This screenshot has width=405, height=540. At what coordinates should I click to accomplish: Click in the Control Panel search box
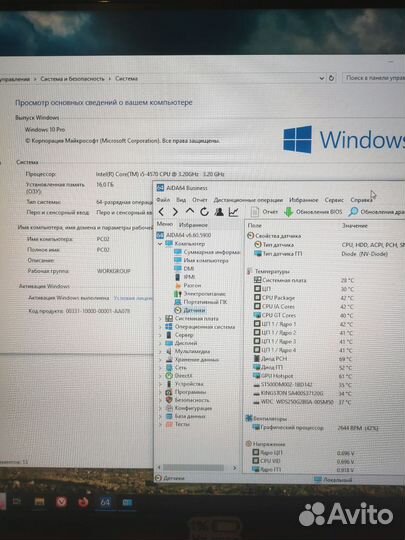pos(374,78)
